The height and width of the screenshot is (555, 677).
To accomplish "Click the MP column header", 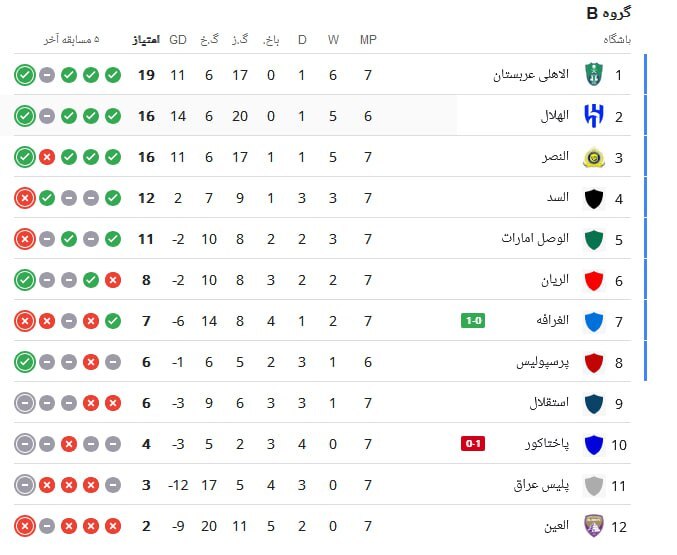I will tap(368, 40).
